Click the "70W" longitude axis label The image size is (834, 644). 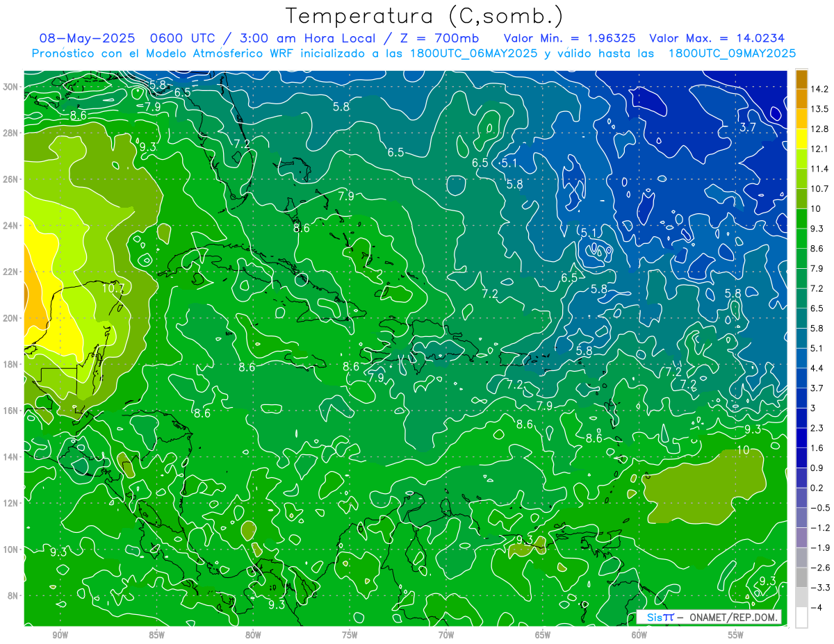click(446, 635)
